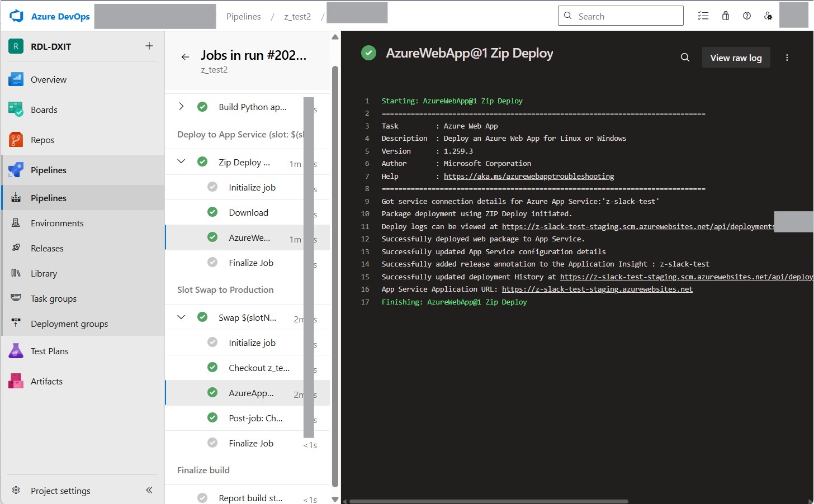Click the success status icon beside log title
This screenshot has height=504, width=814.
368,53
